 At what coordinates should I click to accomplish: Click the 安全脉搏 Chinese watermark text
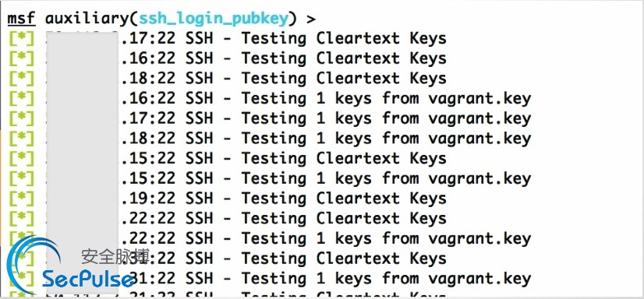(x=114, y=257)
